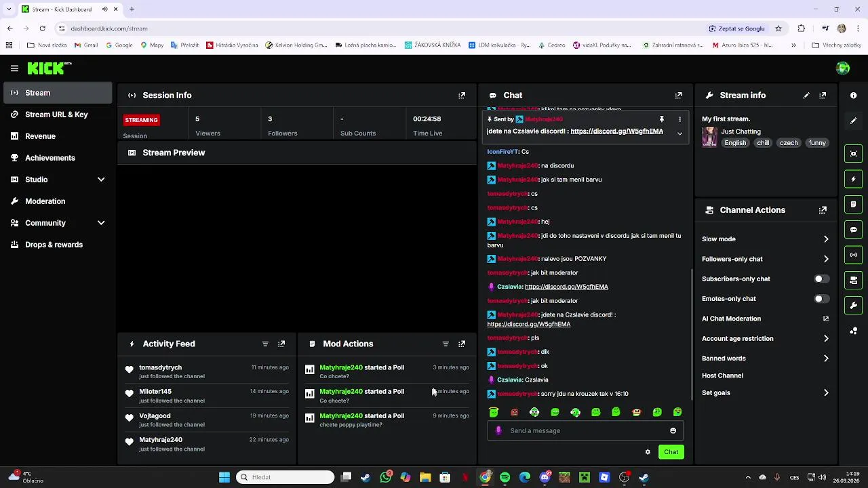
Task: Pop out the Channel Actions panel
Action: pyautogui.click(x=823, y=210)
